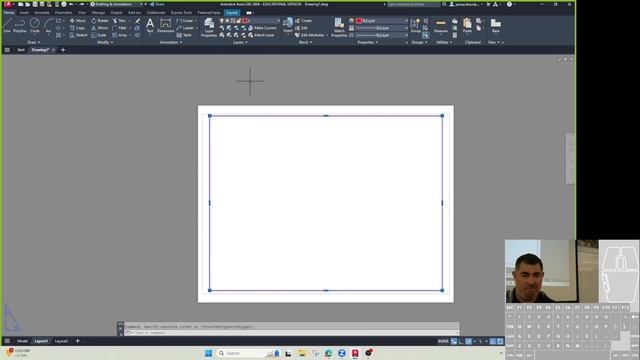Select the Polyline tool

(x=20, y=25)
